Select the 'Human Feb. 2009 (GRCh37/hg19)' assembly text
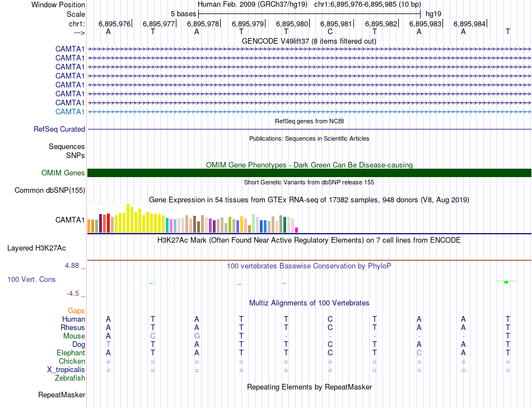Screen dimensions: 532x408 click(253, 4)
